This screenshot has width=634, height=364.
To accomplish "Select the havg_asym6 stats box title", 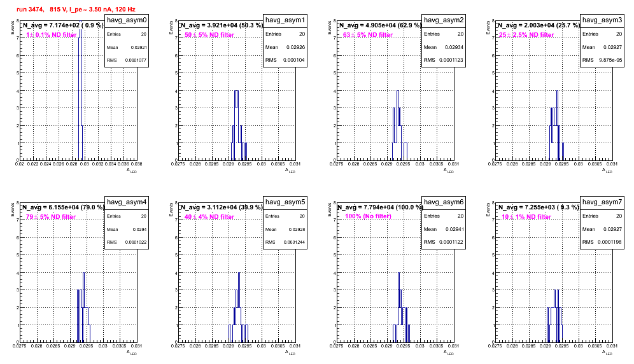I will point(444,202).
